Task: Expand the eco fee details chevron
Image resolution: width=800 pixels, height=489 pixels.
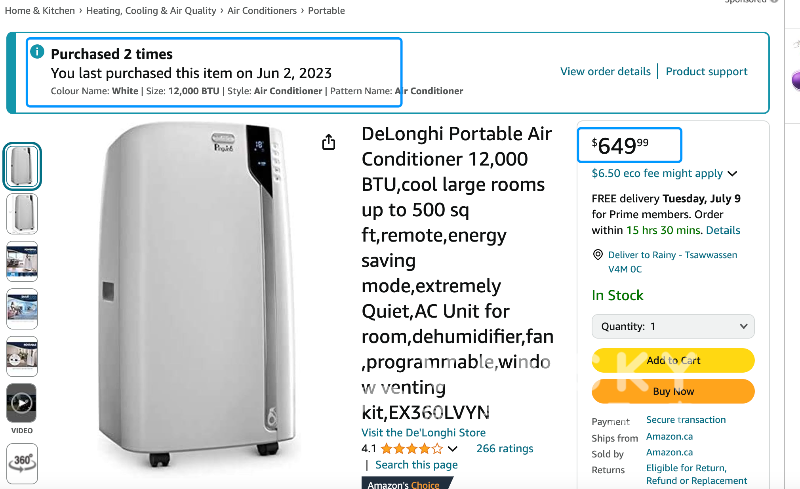Action: [x=733, y=174]
